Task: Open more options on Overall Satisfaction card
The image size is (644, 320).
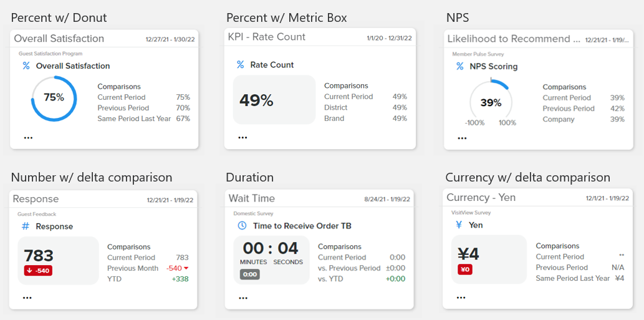Action: click(x=28, y=138)
